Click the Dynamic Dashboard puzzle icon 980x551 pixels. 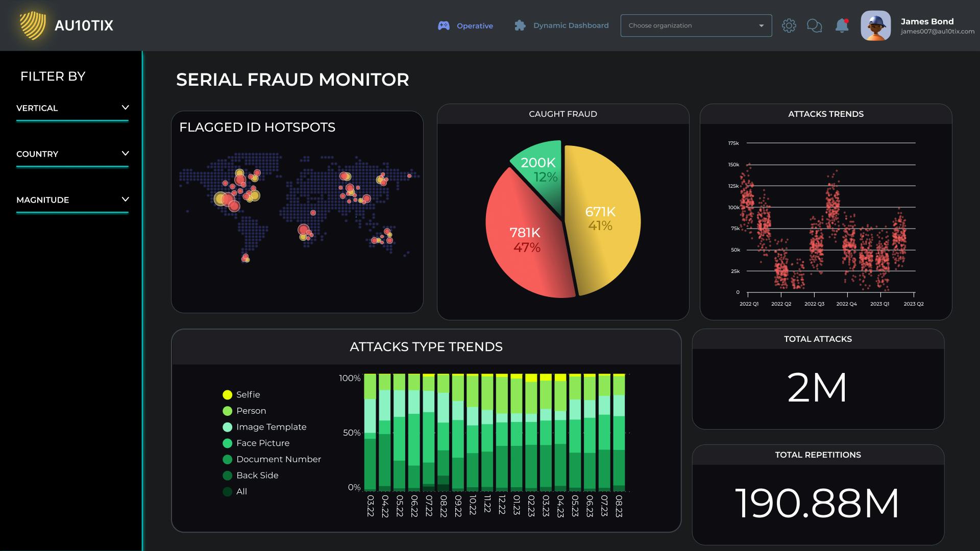[x=520, y=26]
